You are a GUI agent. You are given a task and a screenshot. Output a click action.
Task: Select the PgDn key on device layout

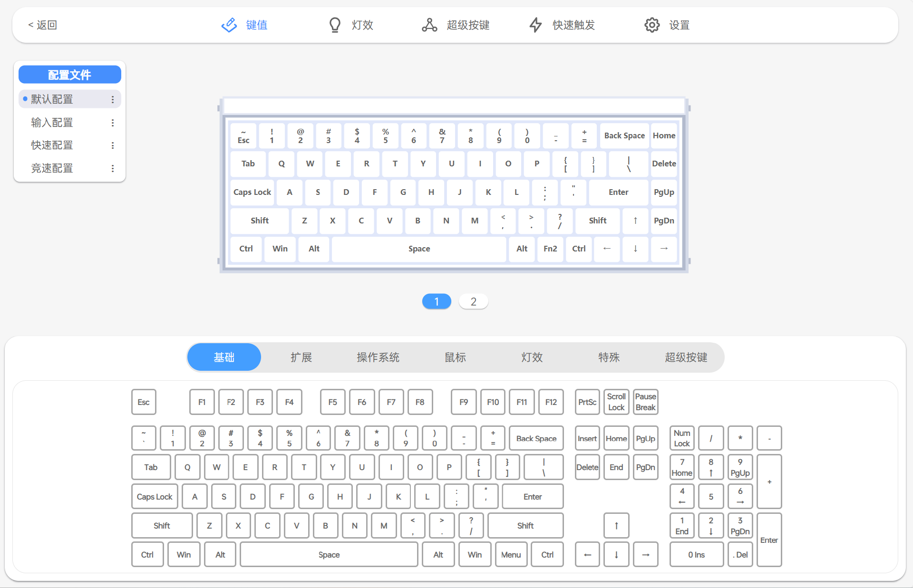click(x=664, y=221)
